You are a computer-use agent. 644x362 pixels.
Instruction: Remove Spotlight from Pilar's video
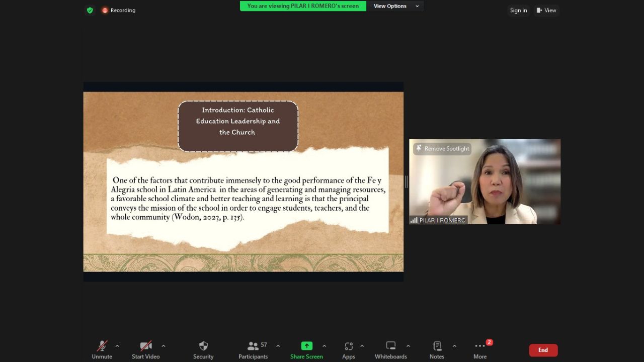(442, 149)
